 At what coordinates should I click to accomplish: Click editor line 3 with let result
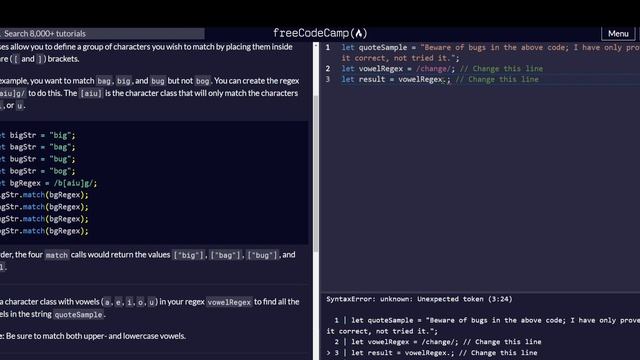(x=440, y=79)
